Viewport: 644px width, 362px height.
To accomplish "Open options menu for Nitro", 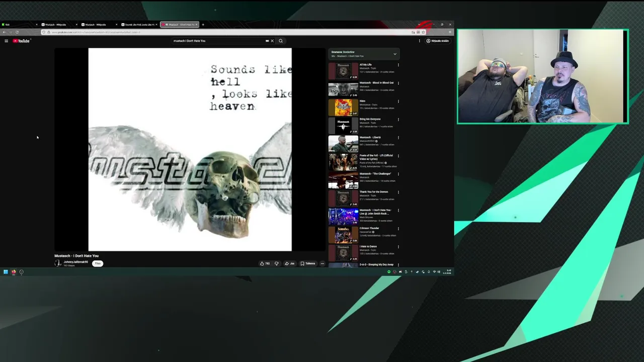I will 398,101.
